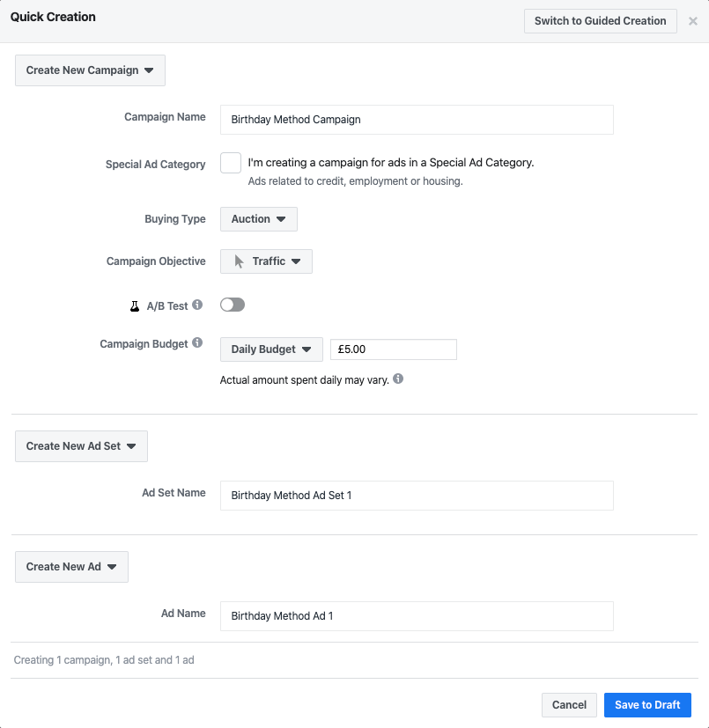Open the Traffic campaign objective menu
709x728 pixels.
point(267,261)
